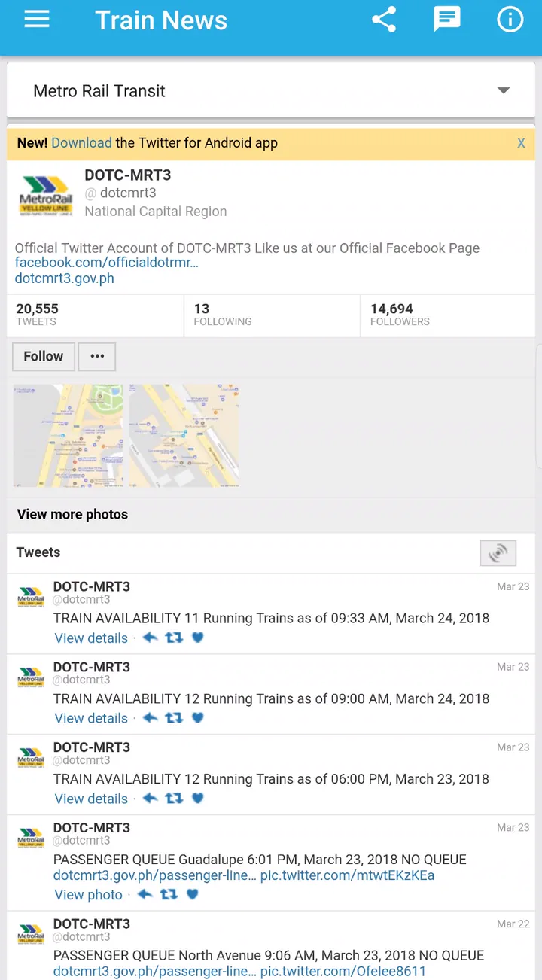Open the facebook.com/officialdotrmr link
This screenshot has width=542, height=980.
tap(106, 263)
